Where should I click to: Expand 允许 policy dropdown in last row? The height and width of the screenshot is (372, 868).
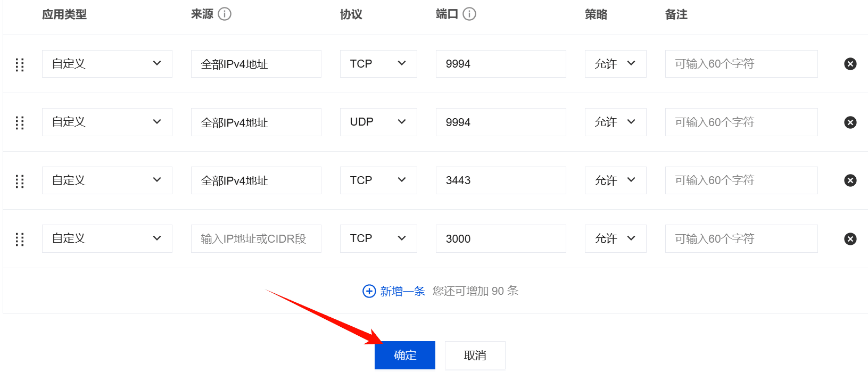click(615, 238)
